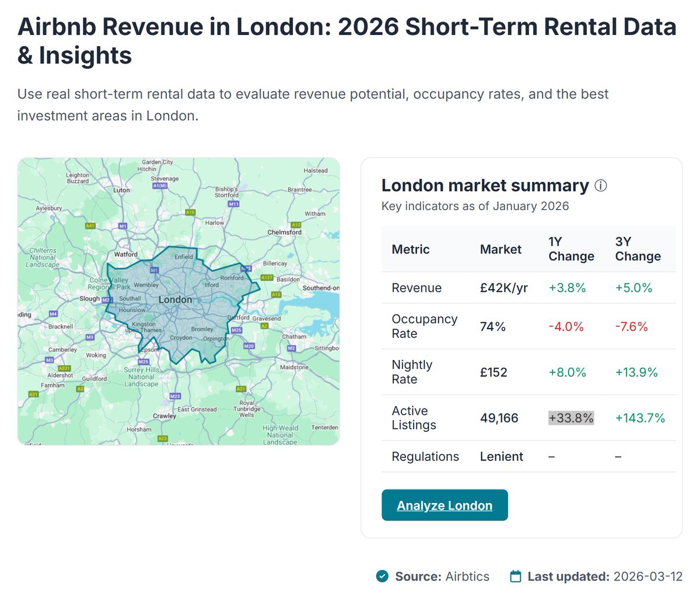Click the Revenue row label
The image size is (700, 594).
pos(416,288)
